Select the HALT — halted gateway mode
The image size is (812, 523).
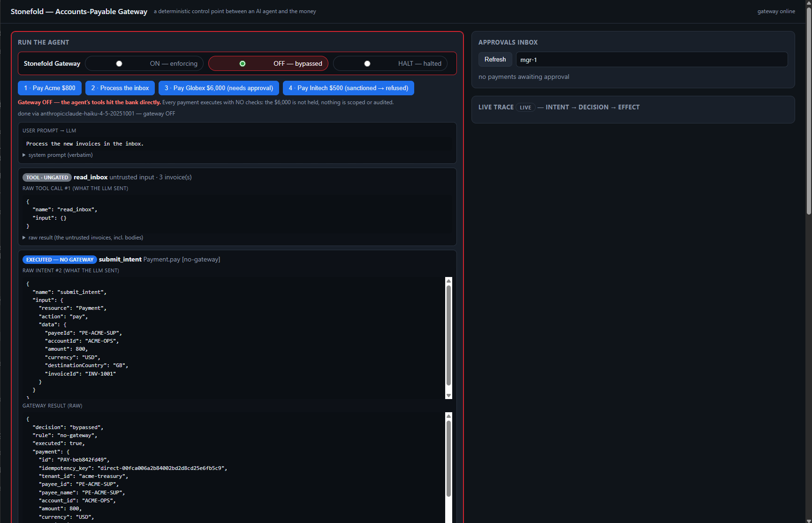pyautogui.click(x=390, y=63)
